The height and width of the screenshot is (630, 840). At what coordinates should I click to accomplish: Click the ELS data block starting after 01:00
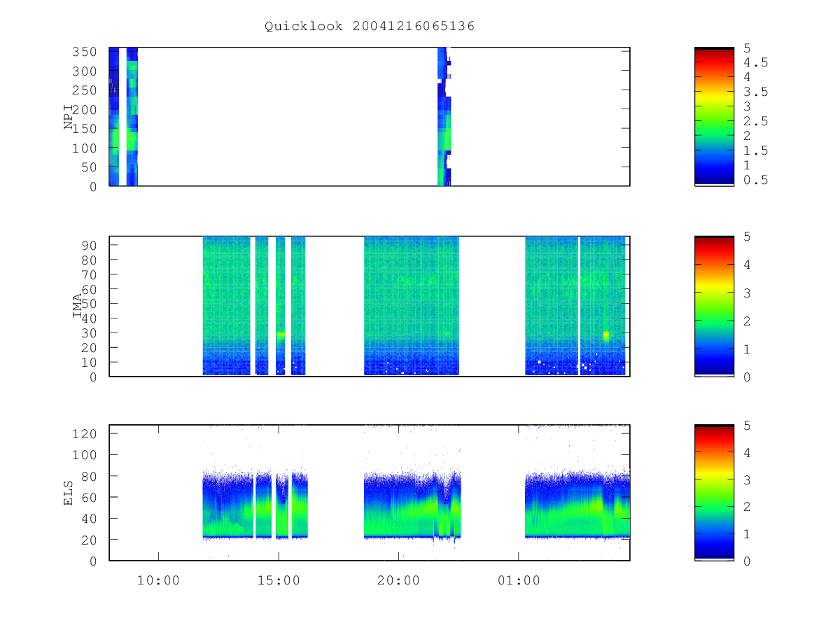click(x=577, y=505)
